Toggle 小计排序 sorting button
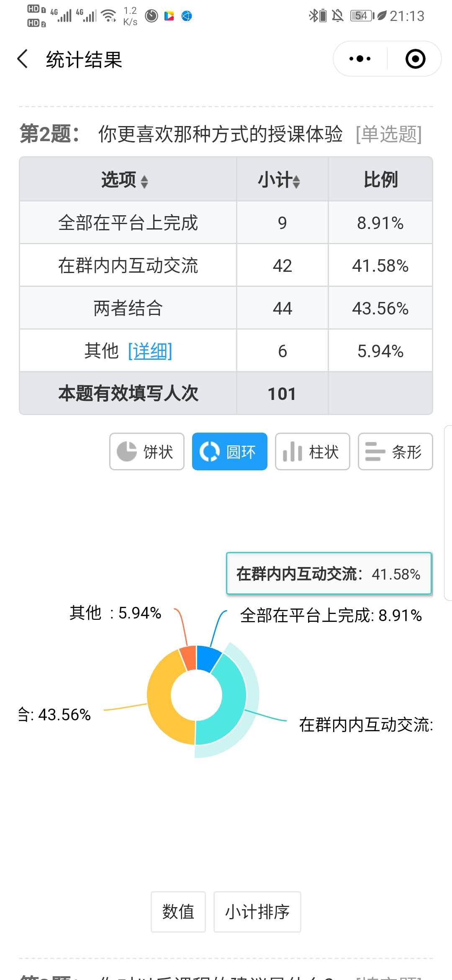Screen dimensions: 452x980 point(257,911)
